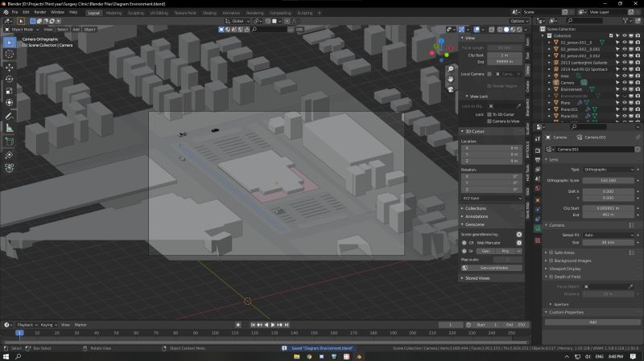Enable Lock Camera to View checkbox
644x361 pixels.
click(489, 121)
